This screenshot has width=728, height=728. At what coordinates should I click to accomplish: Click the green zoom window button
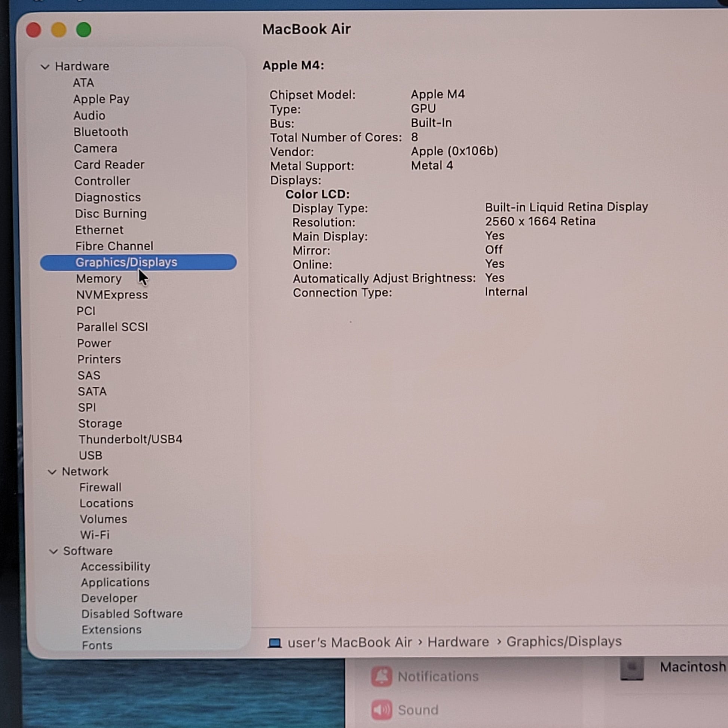click(84, 30)
